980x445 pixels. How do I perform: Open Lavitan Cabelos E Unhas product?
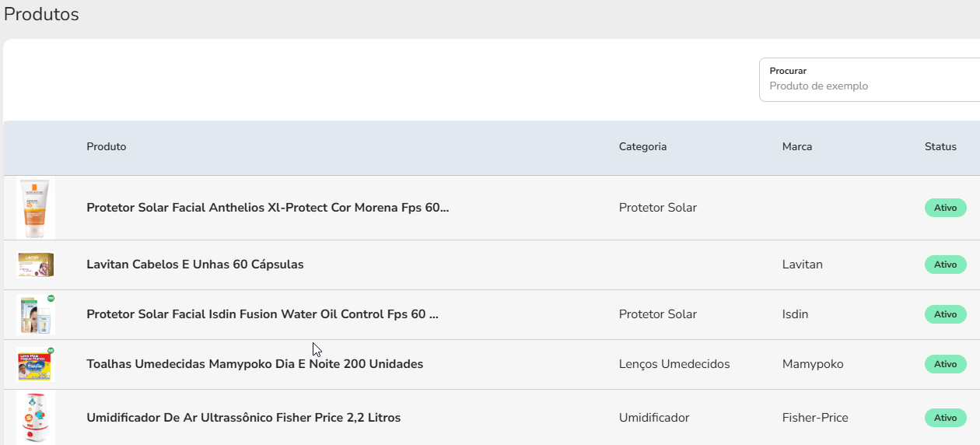[195, 265]
